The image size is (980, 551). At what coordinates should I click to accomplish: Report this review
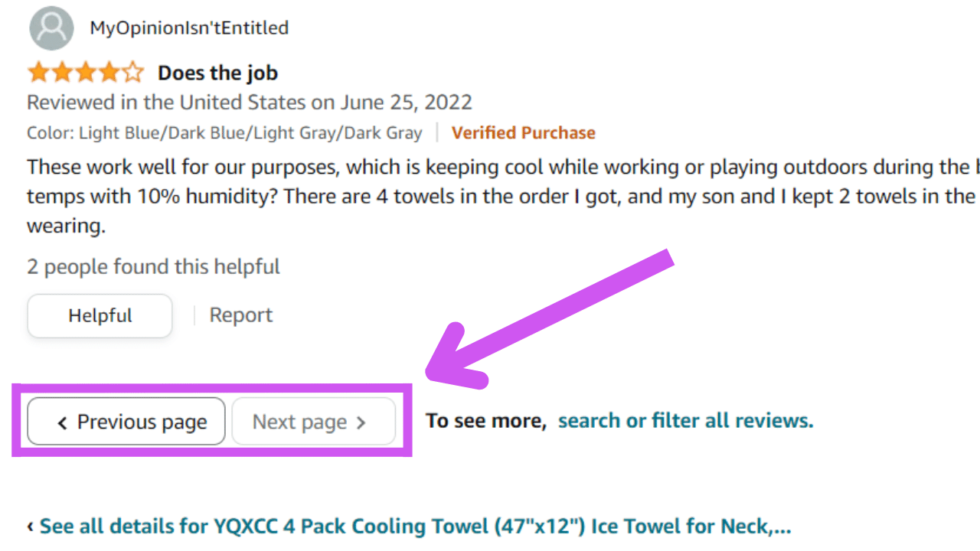(241, 315)
